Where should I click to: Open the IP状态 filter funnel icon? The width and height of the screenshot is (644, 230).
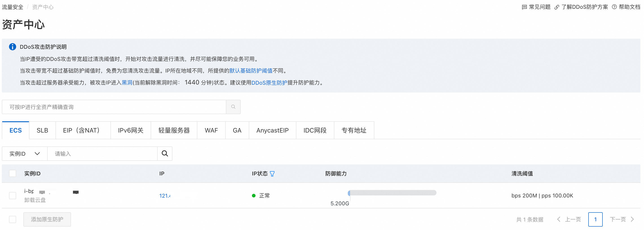click(x=272, y=173)
